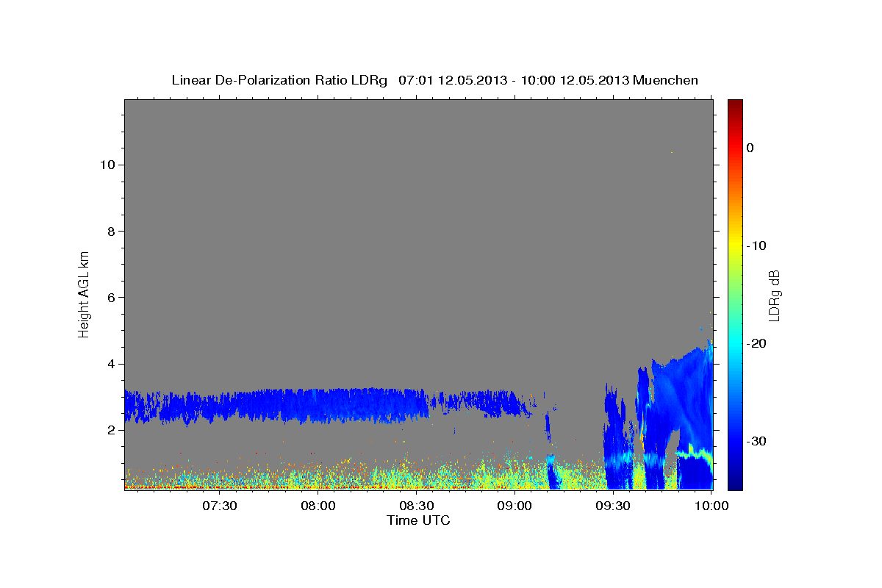Image resolution: width=882 pixels, height=588 pixels.
Task: Select the '08:00' time axis label
Action: (x=318, y=506)
